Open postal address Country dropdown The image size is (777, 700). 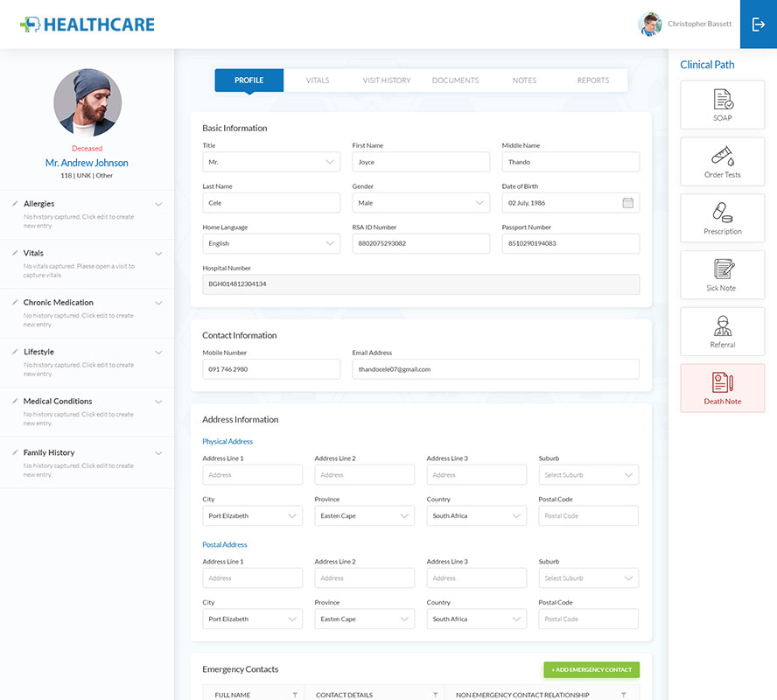476,619
